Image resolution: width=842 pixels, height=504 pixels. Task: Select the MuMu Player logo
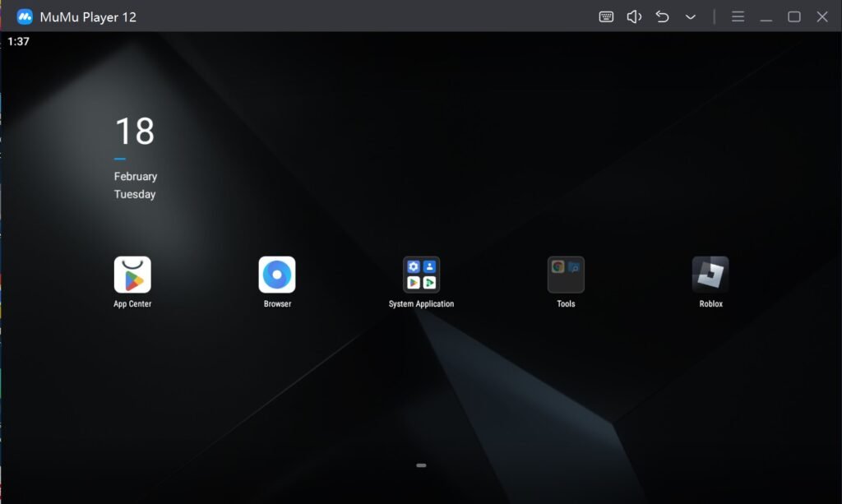click(x=23, y=16)
